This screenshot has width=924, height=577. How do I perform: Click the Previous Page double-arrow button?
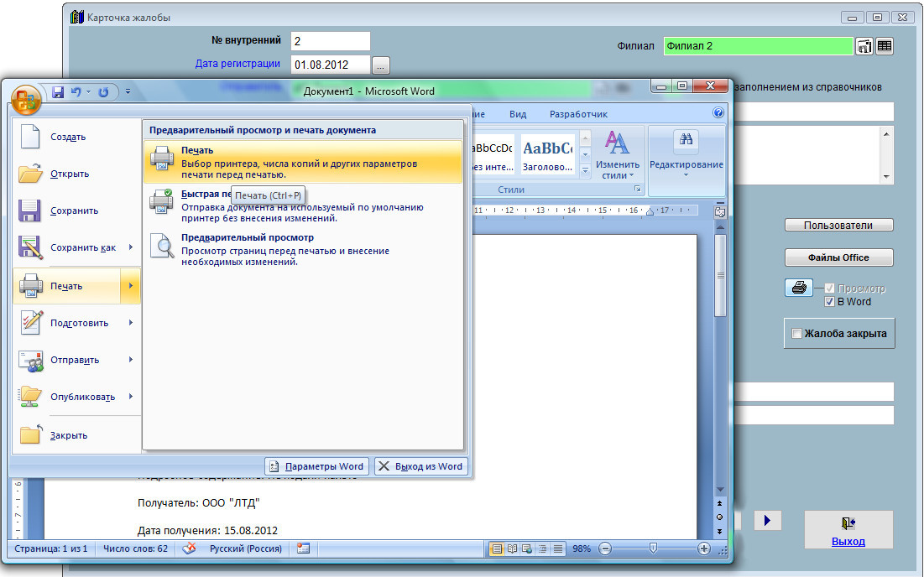pyautogui.click(x=719, y=504)
